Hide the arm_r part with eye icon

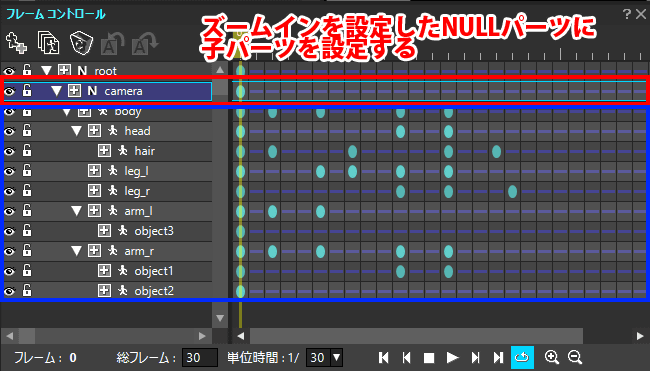[x=9, y=251]
